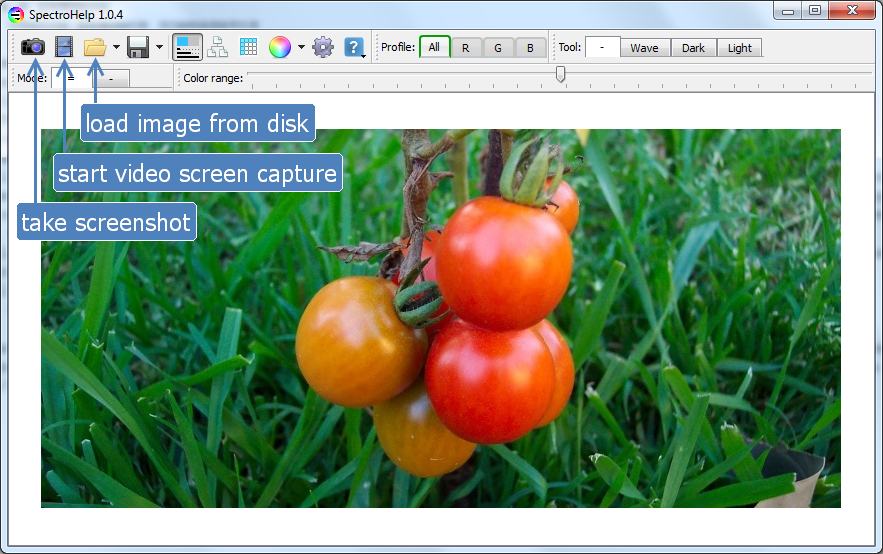This screenshot has height=554, width=883.
Task: Toggle the highlighted panel layout view icon
Action: [188, 47]
